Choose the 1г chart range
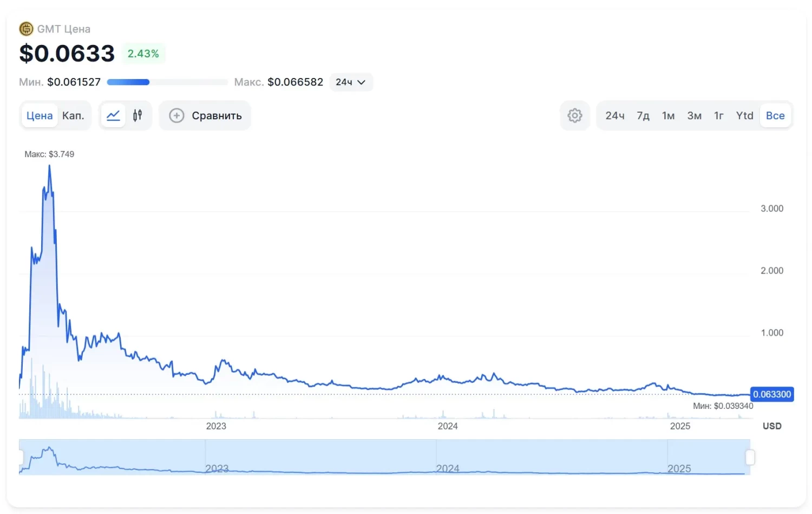Screen dimensions: 812x514 pos(719,115)
